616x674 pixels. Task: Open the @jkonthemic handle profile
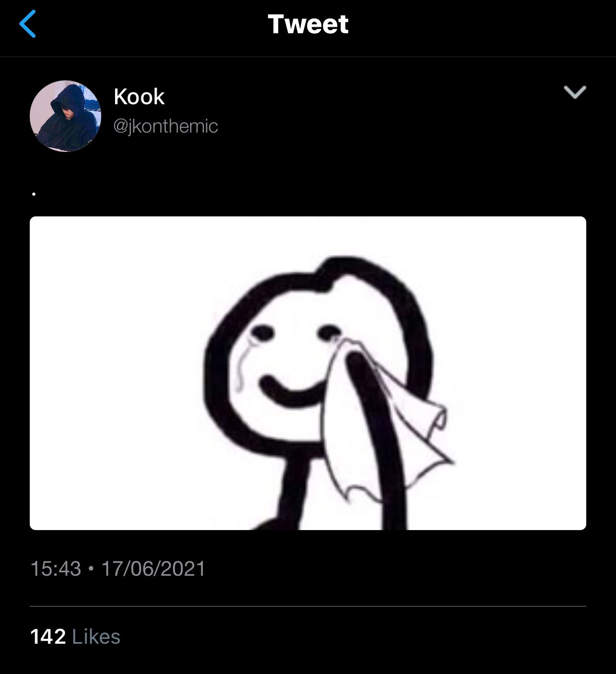coord(166,127)
